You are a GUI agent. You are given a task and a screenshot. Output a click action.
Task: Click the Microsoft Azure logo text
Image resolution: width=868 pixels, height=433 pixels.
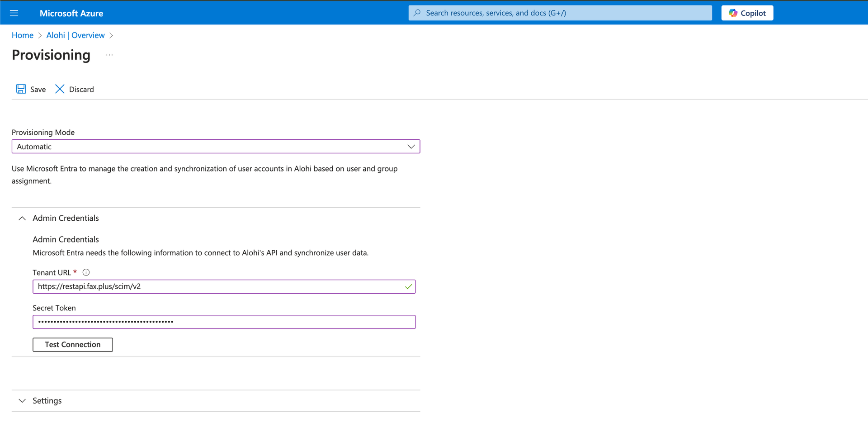pos(71,14)
